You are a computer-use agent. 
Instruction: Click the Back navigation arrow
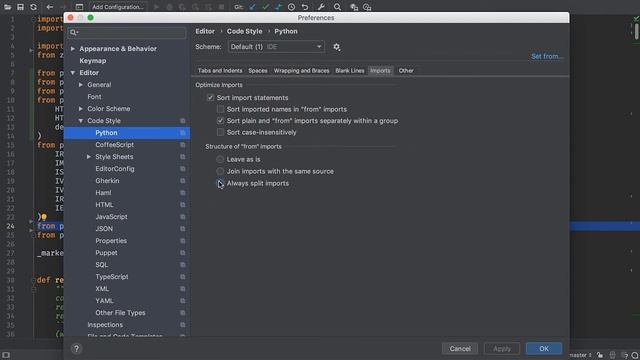[49, 7]
